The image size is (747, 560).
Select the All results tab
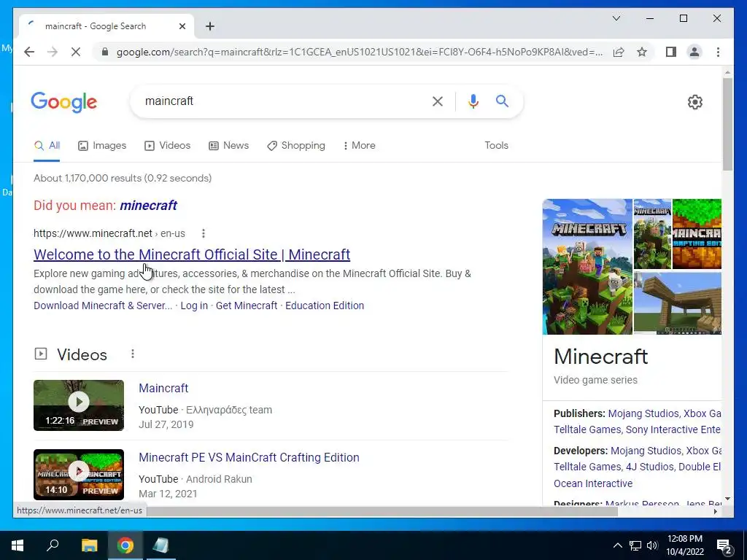47,145
